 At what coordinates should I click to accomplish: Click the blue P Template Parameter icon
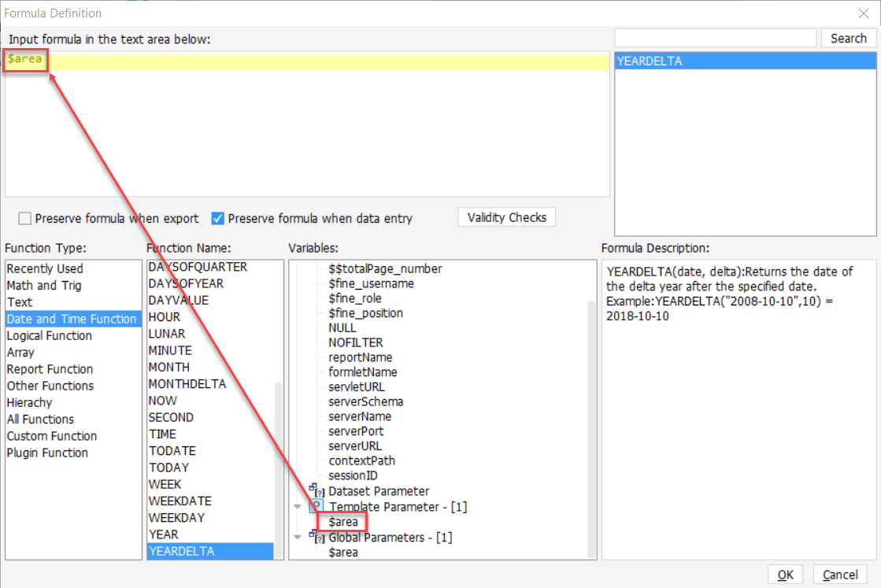pos(316,507)
